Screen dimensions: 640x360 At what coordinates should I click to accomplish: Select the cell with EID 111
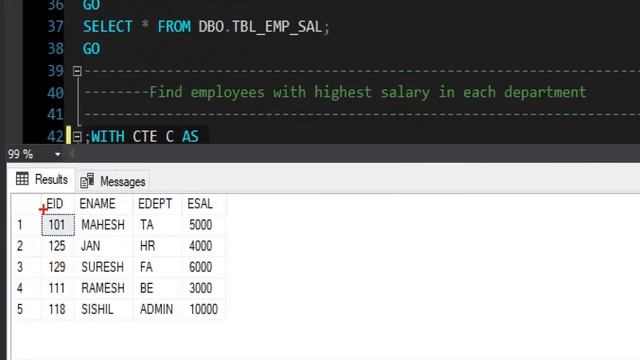coord(58,288)
